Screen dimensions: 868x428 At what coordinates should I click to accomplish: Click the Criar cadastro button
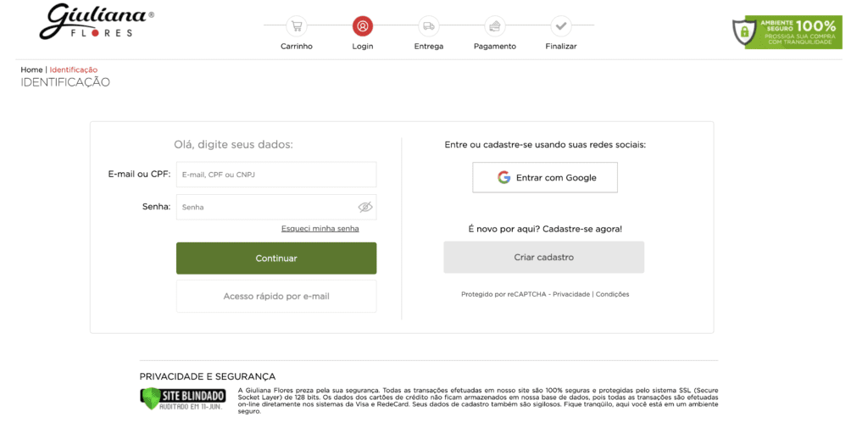(543, 258)
